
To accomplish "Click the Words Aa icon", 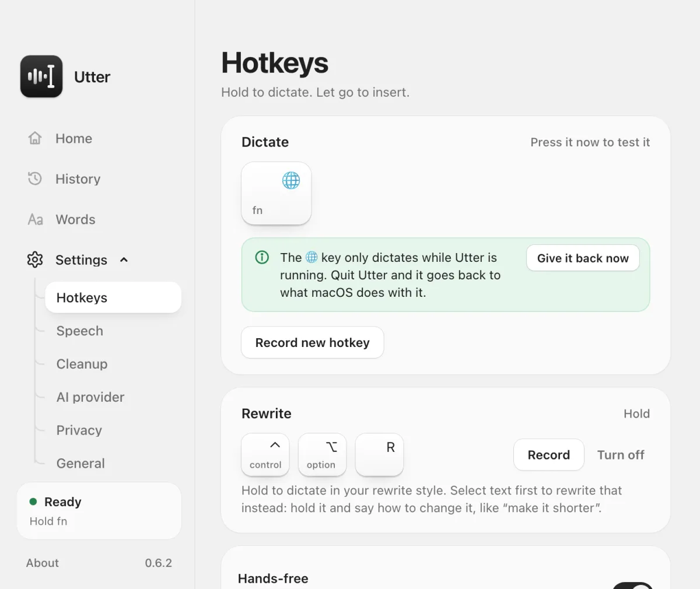I will [x=35, y=219].
